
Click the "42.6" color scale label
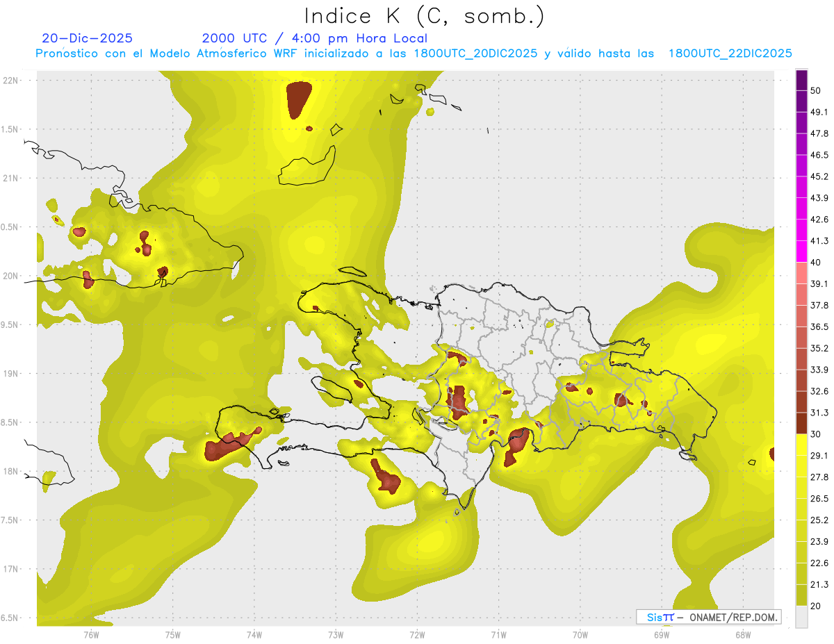[x=819, y=220]
